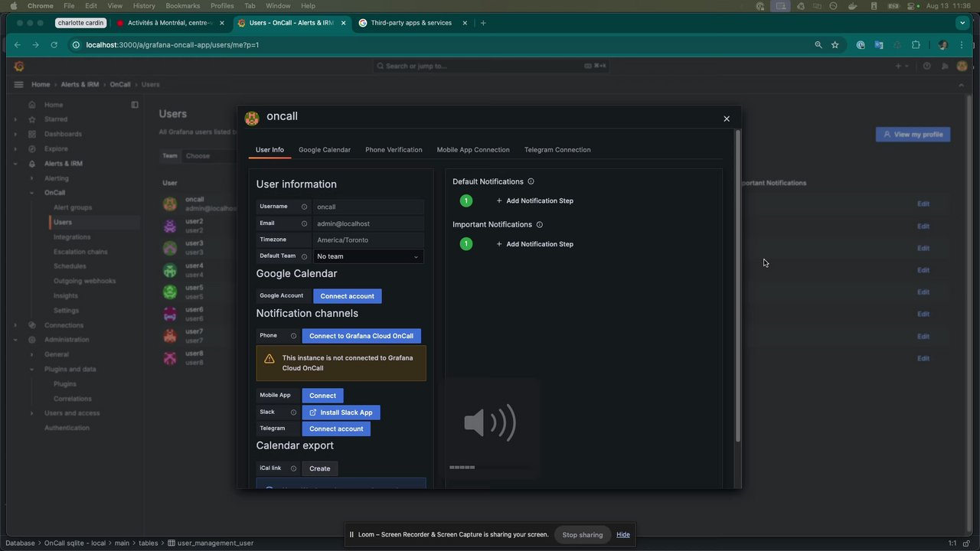Expand the Starred sidebar section

click(15, 119)
